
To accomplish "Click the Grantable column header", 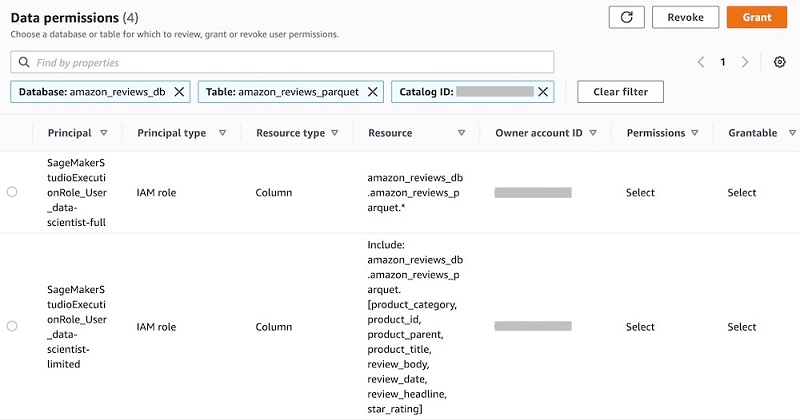I will click(x=753, y=133).
